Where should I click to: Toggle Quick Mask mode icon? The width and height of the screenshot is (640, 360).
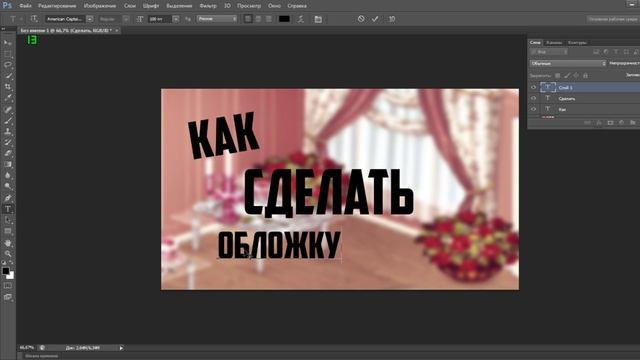click(8, 286)
